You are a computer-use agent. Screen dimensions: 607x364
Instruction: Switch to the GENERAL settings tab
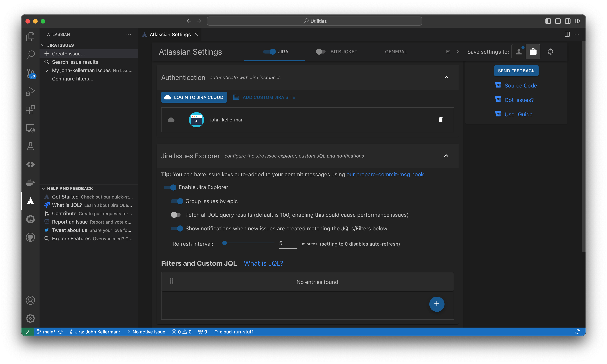(x=396, y=51)
